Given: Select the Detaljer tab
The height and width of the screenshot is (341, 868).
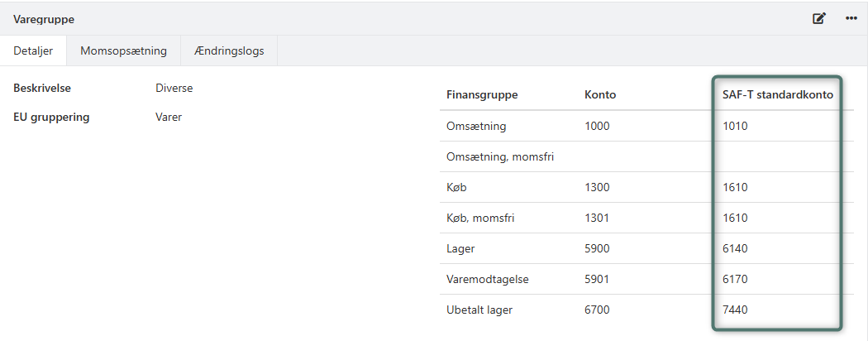Looking at the screenshot, I should (x=33, y=50).
